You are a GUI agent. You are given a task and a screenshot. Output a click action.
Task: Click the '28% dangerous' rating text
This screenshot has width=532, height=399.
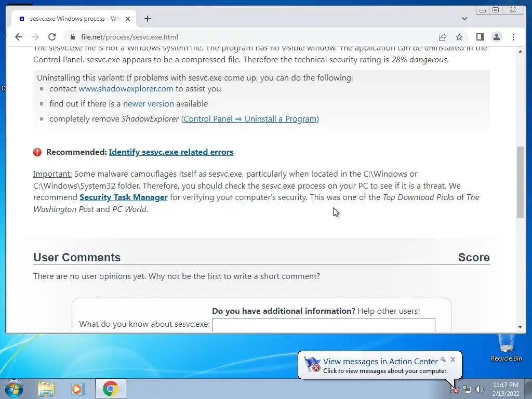[x=419, y=59]
